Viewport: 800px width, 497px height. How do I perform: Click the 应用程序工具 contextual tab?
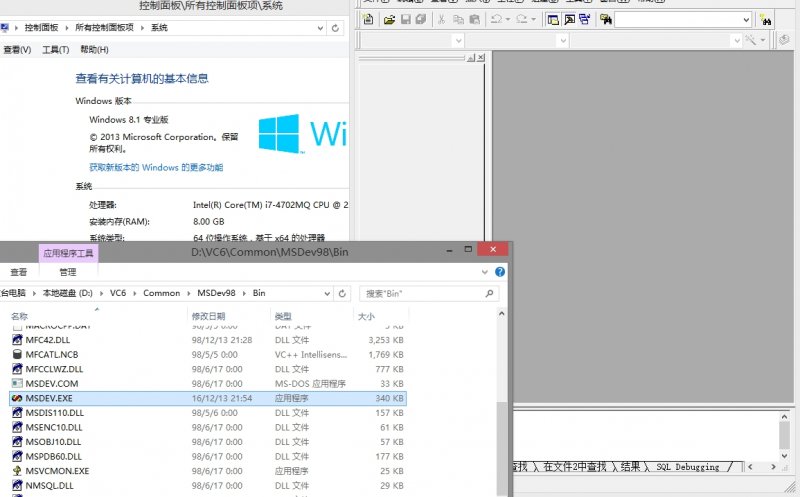coord(68,253)
